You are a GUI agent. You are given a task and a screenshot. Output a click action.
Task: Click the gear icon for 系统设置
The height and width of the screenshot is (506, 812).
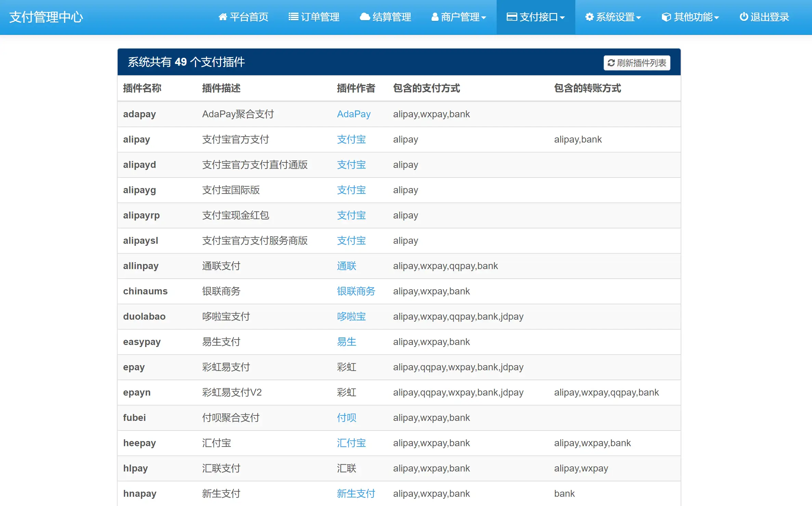click(x=589, y=17)
